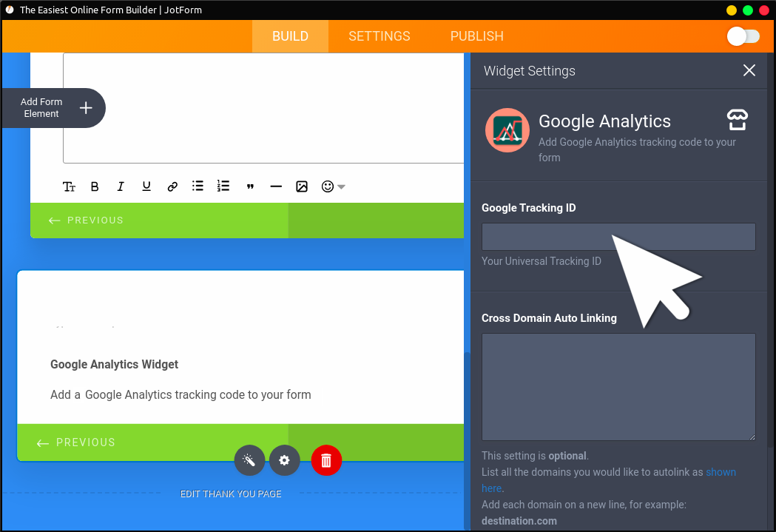
Task: Open the 'shown here' autolink help link
Action: [x=721, y=472]
